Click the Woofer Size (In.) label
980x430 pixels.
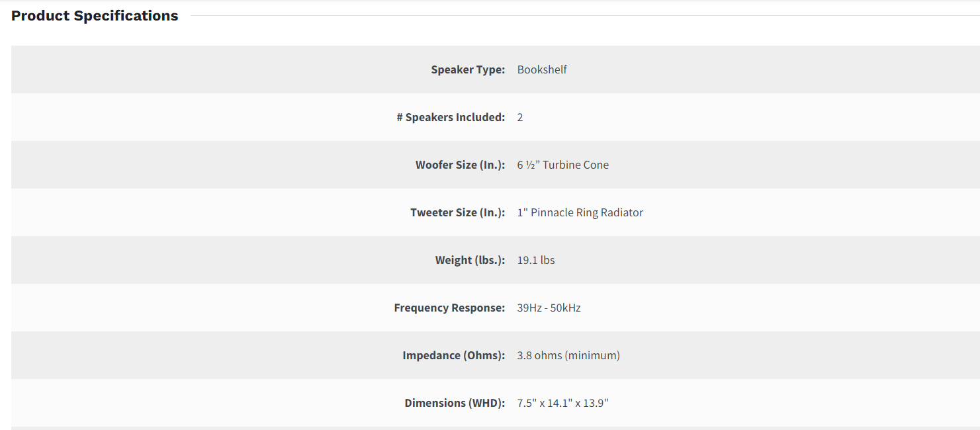click(460, 165)
